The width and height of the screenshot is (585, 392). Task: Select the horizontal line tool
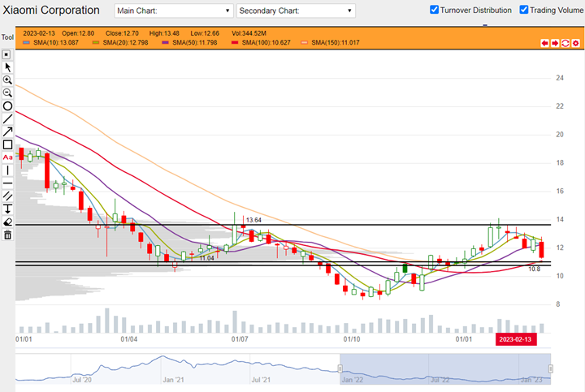pos(7,183)
